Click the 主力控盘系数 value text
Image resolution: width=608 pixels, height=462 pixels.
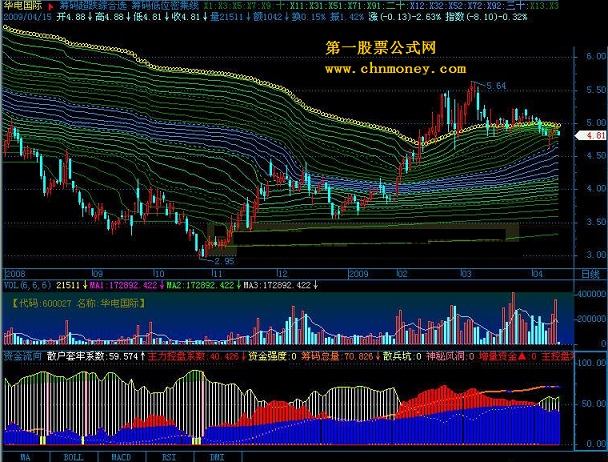[x=193, y=356]
